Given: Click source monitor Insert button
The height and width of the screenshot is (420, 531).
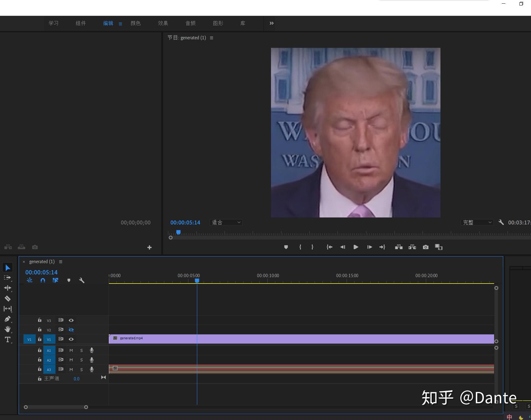Looking at the screenshot, I should [8, 247].
